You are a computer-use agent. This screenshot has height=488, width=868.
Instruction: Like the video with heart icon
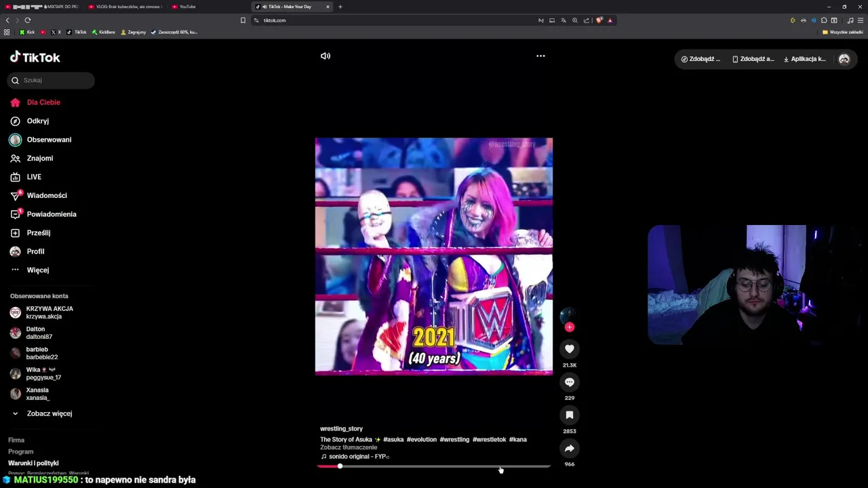tap(570, 349)
